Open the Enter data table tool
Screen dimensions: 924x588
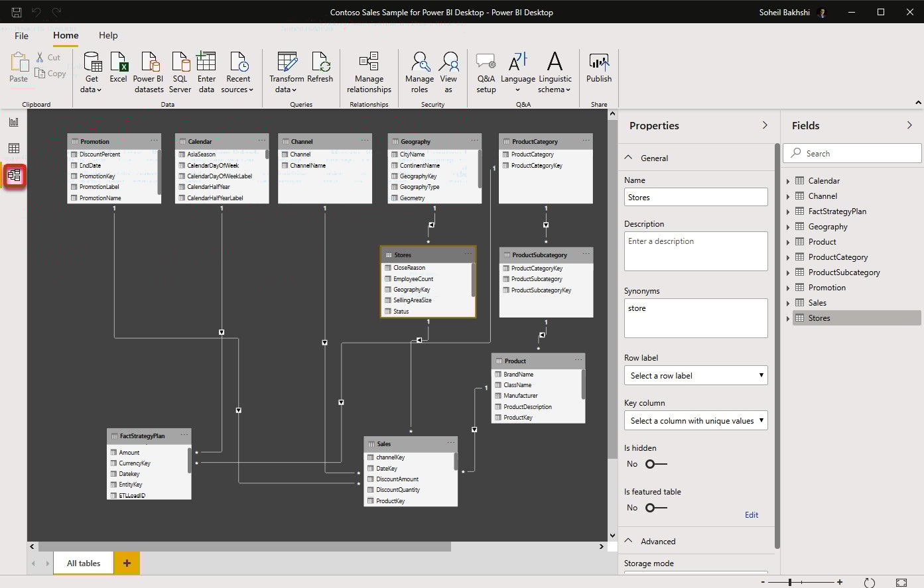[206, 72]
